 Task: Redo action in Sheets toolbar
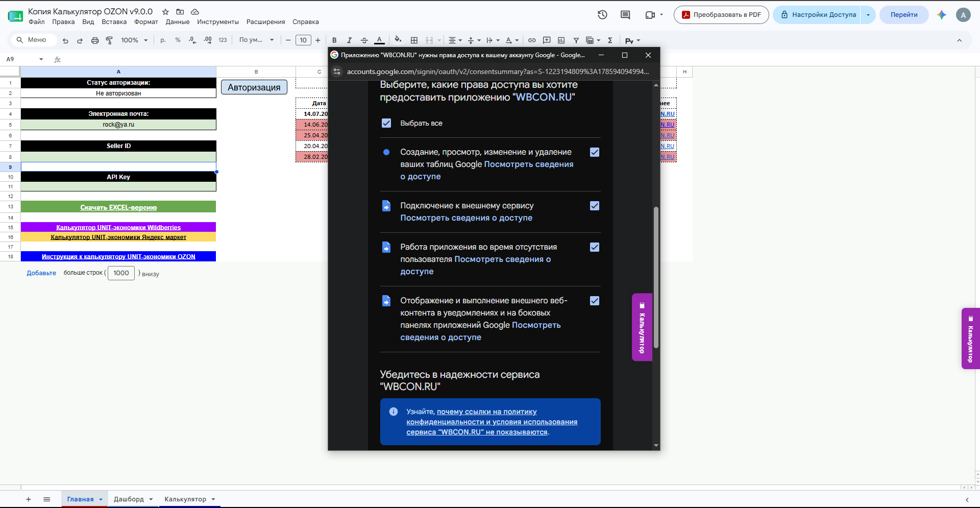point(80,40)
